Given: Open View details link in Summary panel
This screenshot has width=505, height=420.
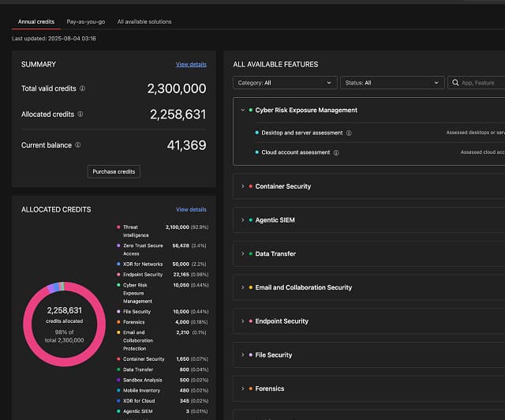Looking at the screenshot, I should (x=191, y=64).
